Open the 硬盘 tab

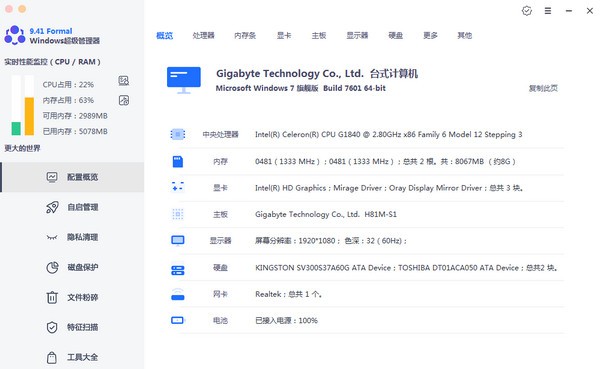[395, 36]
